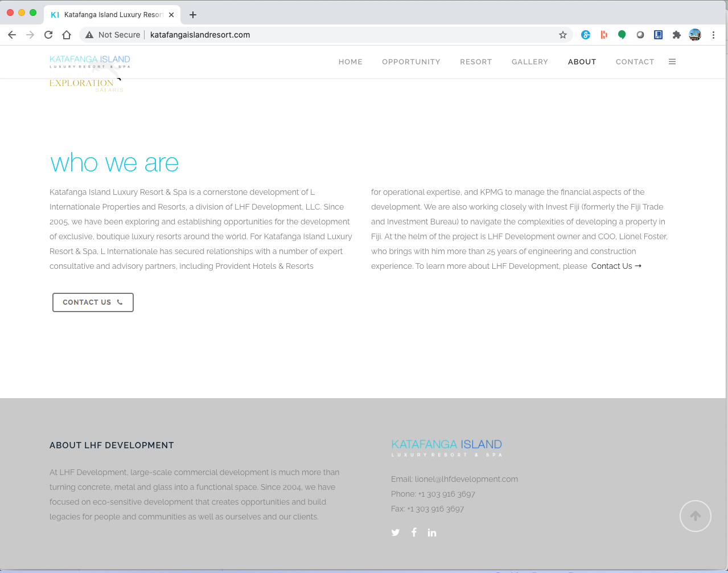Click the Not Secure warning icon
728x573 pixels.
[89, 35]
